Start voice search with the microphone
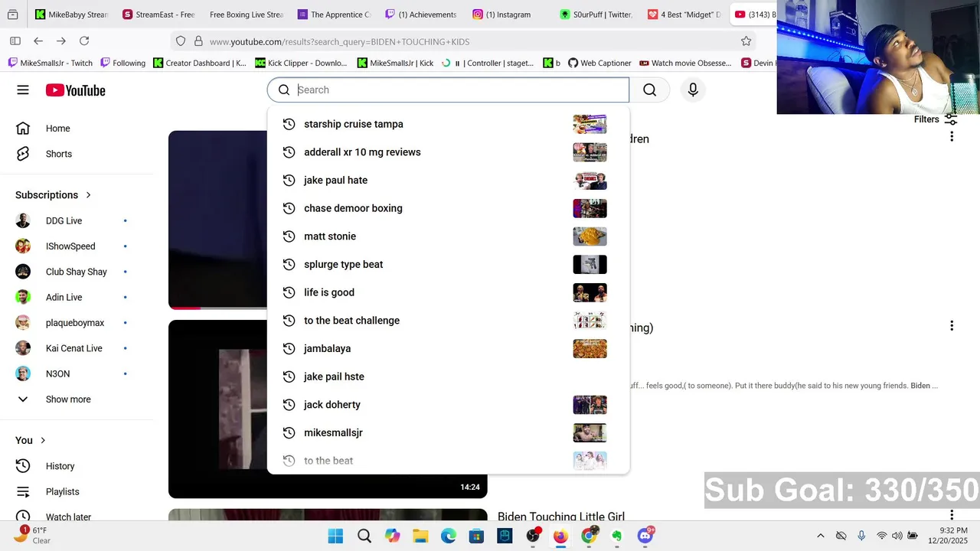The width and height of the screenshot is (980, 551). 693,90
